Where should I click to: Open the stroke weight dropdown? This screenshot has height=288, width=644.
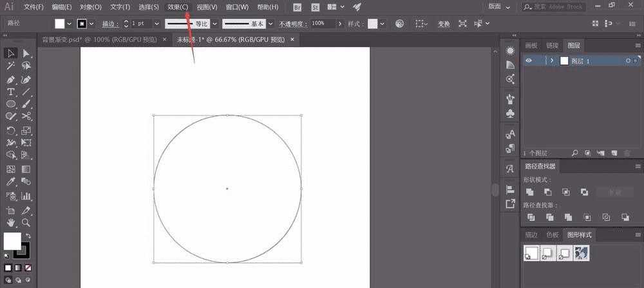pos(156,24)
